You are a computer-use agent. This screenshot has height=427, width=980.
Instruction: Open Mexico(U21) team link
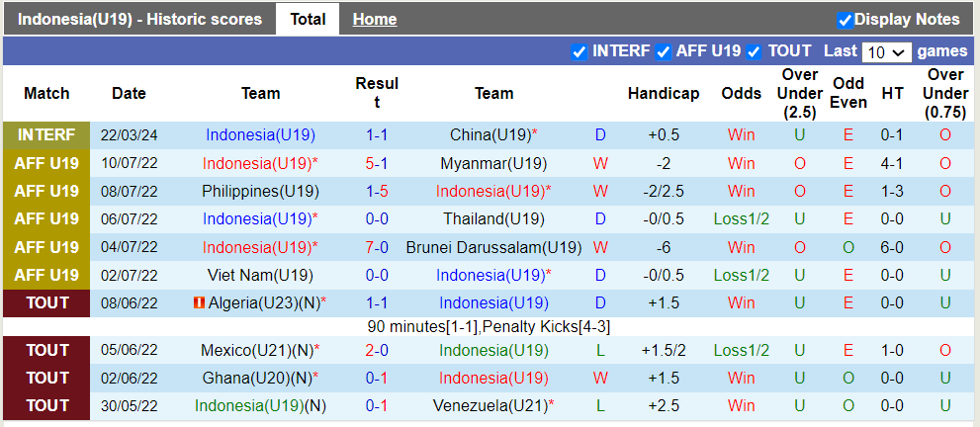[255, 350]
